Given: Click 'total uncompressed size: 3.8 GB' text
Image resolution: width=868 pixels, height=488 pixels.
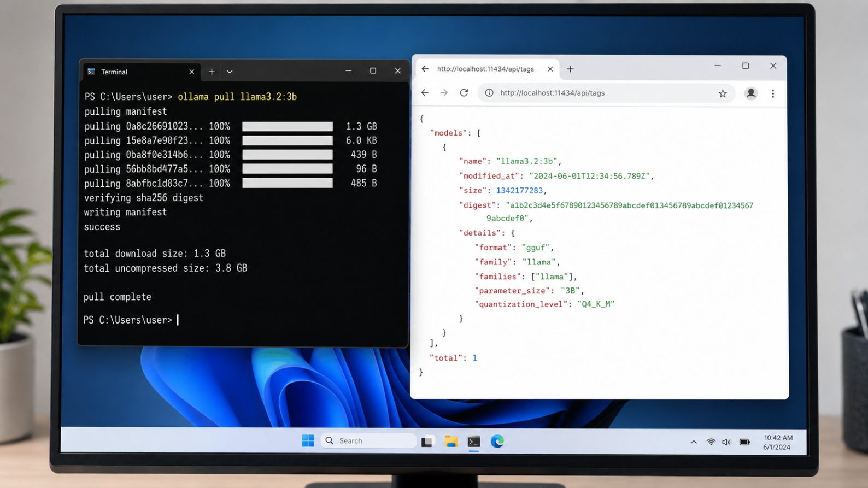Looking at the screenshot, I should click(x=165, y=268).
